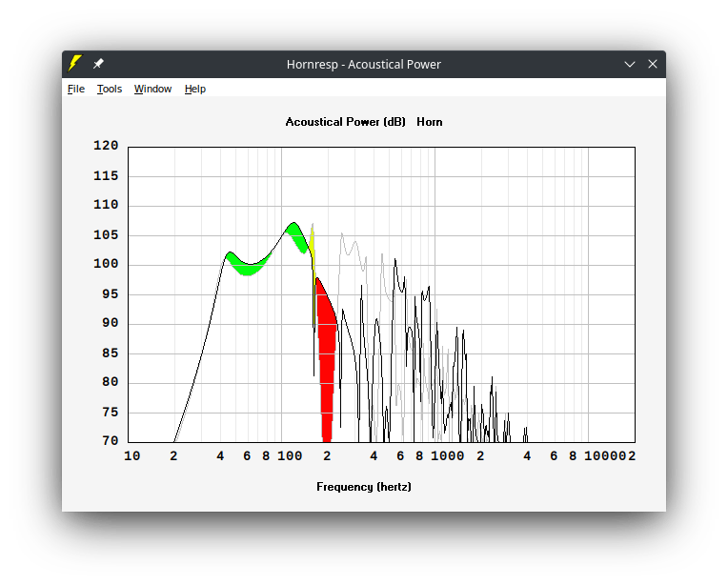728x585 pixels.
Task: Click the 1000 x-axis frequency label
Action: click(448, 456)
